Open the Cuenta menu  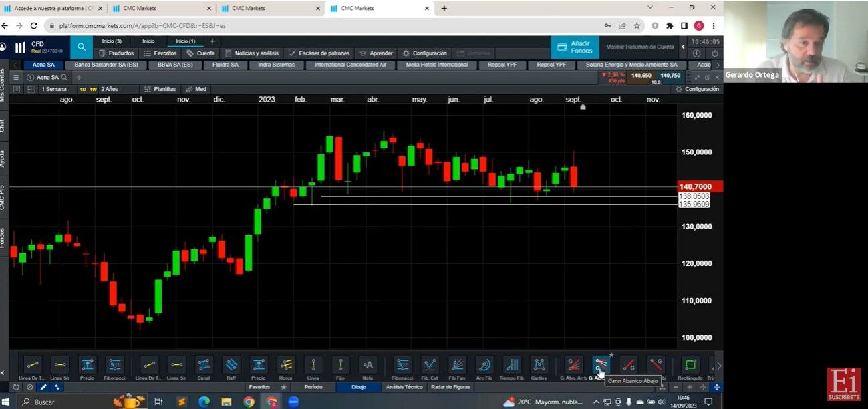coord(200,53)
